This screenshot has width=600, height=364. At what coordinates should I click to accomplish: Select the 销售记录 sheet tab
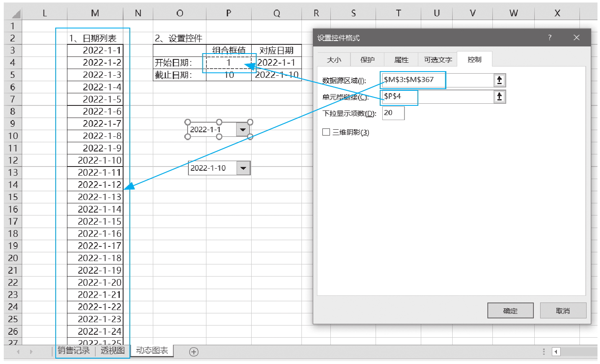pos(74,351)
